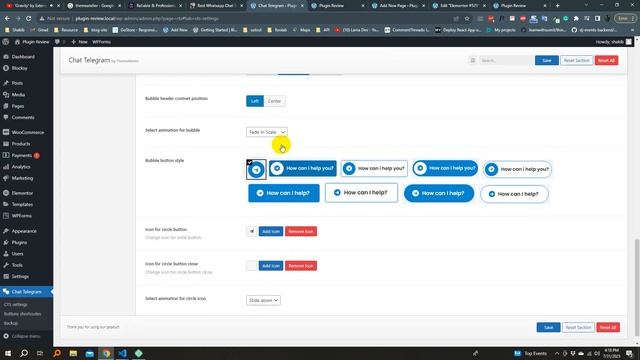Open the Windows Start menu

(x=8, y=353)
